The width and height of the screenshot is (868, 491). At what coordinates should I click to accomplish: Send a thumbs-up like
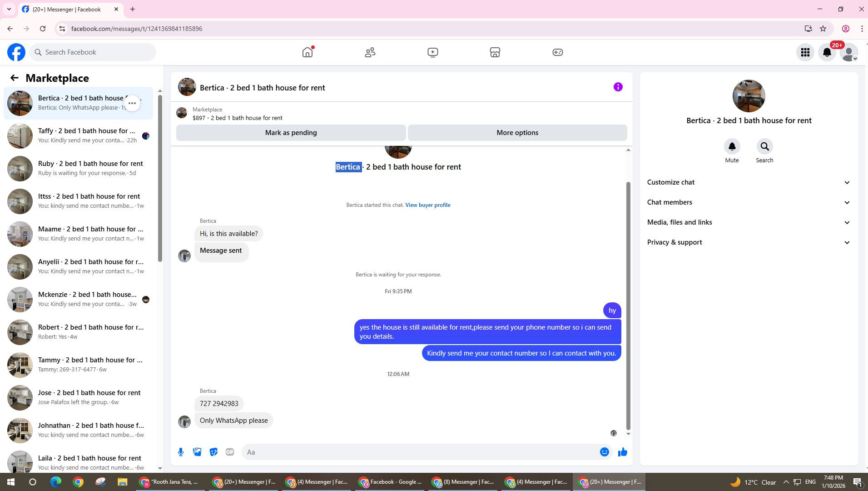(x=623, y=452)
